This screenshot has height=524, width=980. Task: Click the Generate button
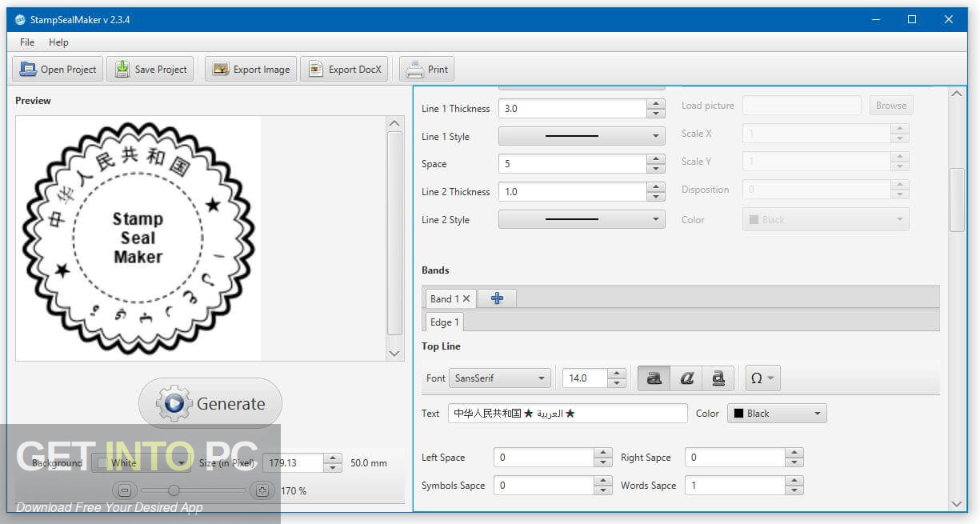click(x=210, y=403)
